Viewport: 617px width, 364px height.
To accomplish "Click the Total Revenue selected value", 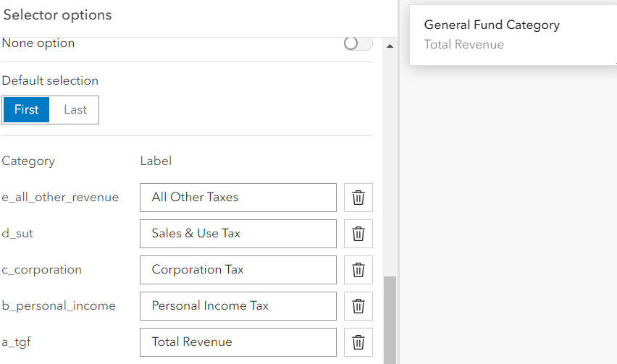I will [464, 45].
